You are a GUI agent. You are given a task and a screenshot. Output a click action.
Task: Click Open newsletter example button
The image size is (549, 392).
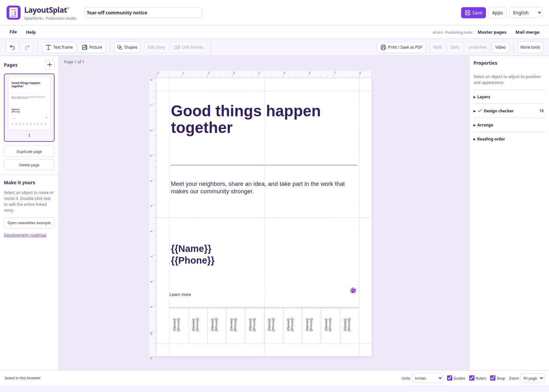[x=29, y=223]
